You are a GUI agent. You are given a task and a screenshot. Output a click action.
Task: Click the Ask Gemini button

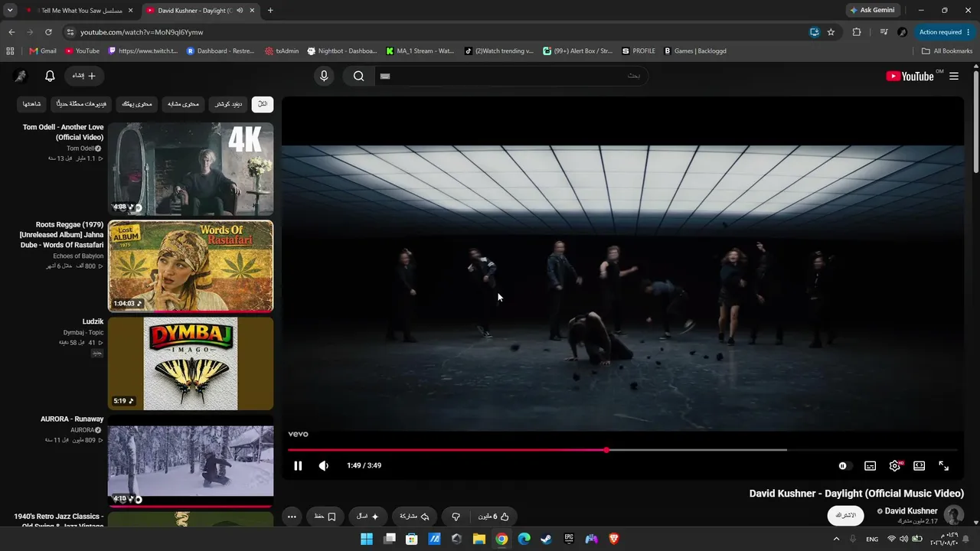click(x=872, y=11)
